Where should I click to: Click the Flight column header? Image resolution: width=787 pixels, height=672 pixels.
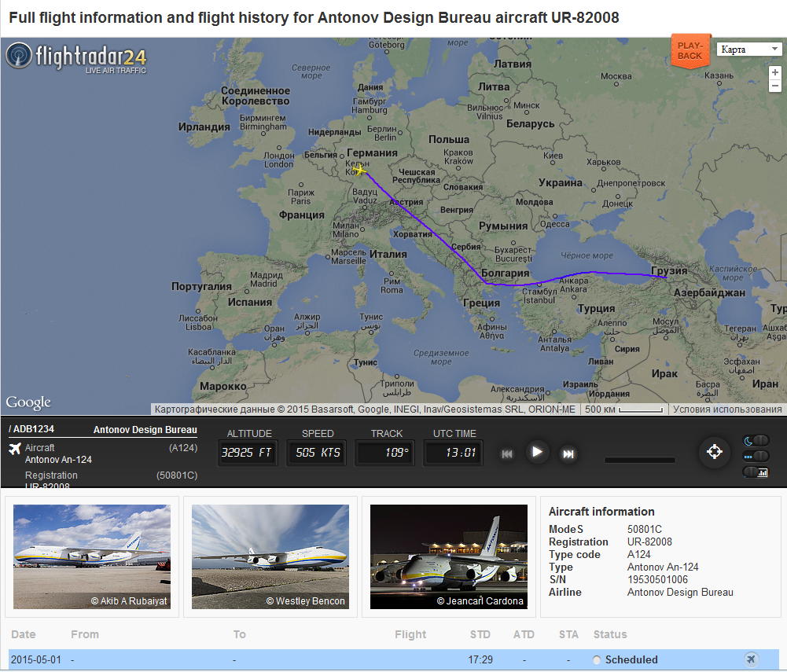[410, 634]
